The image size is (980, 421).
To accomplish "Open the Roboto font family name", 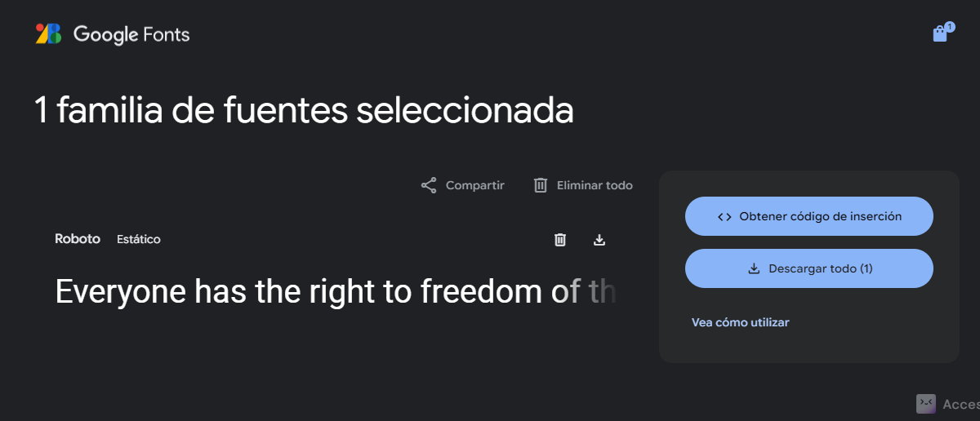I will click(x=78, y=239).
